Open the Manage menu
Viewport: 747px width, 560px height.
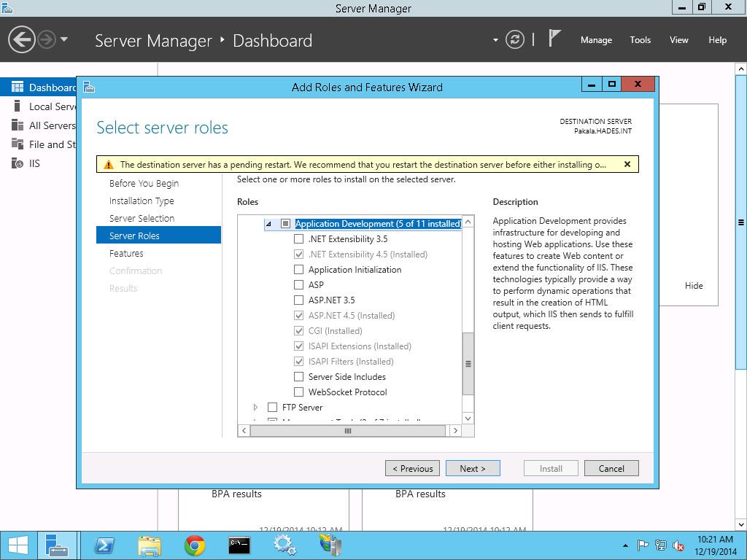pyautogui.click(x=596, y=40)
